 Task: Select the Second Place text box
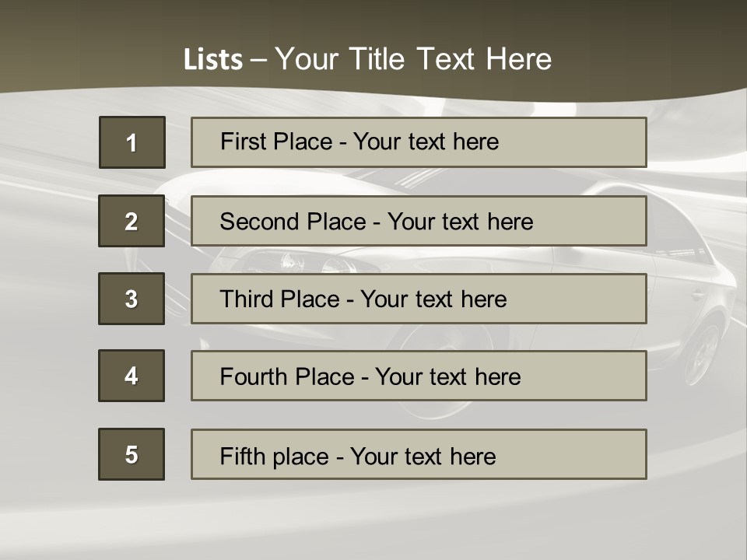pos(419,220)
